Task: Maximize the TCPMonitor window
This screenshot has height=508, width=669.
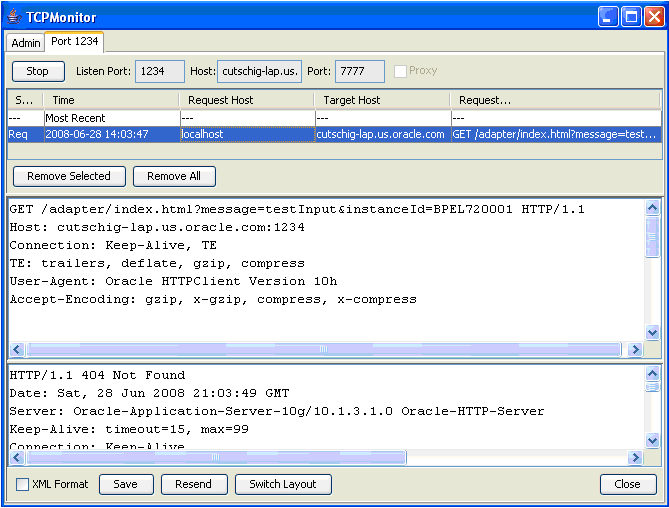Action: point(631,17)
